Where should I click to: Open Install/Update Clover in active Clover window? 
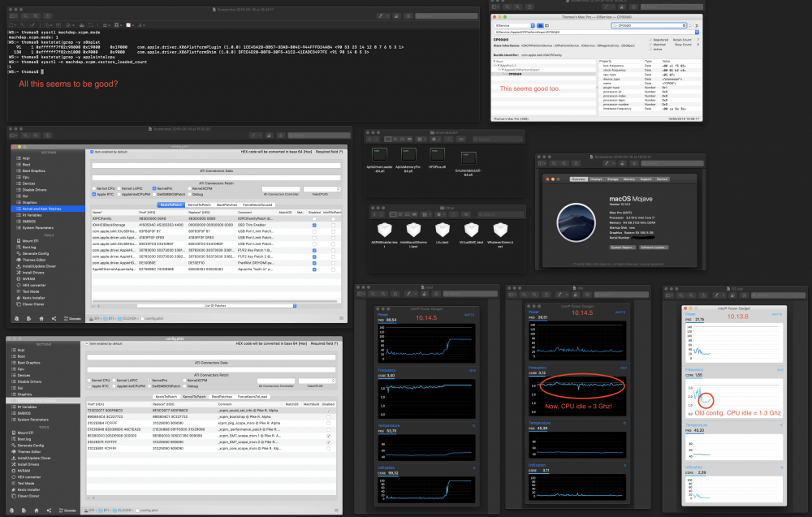[x=39, y=266]
